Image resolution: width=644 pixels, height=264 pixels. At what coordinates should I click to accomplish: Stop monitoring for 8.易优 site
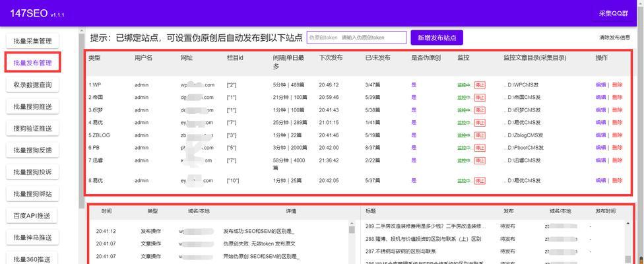480,181
